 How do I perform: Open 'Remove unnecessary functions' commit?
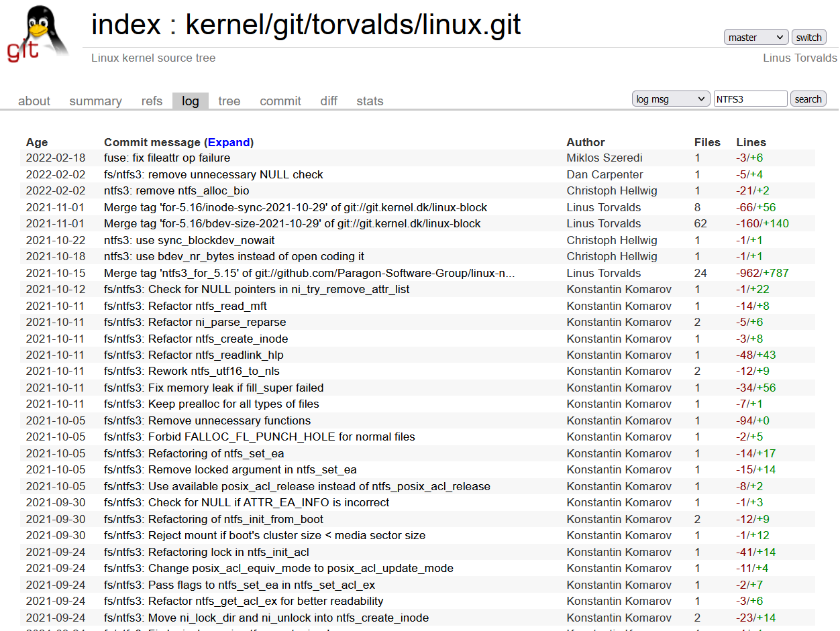coord(207,420)
